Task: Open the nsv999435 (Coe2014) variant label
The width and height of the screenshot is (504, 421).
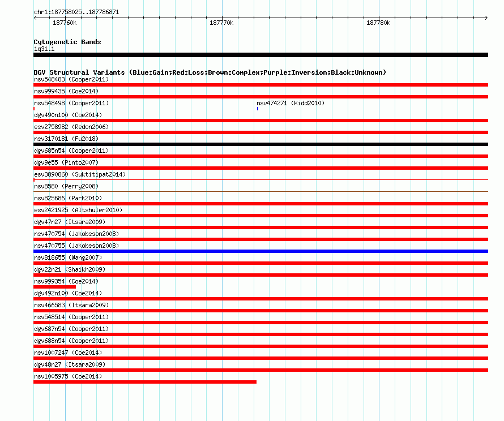Action: pos(66,91)
